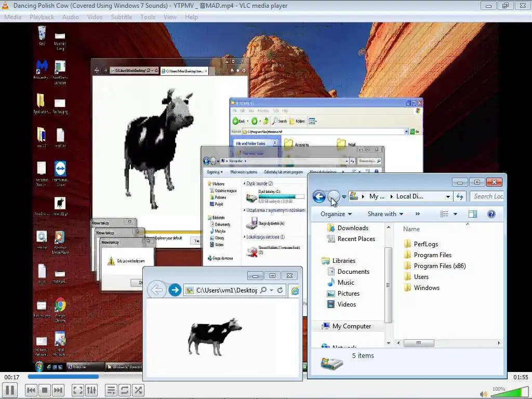The width and height of the screenshot is (532, 399).
Task: Click Forward button in Local Disk explorer
Action: tap(334, 196)
